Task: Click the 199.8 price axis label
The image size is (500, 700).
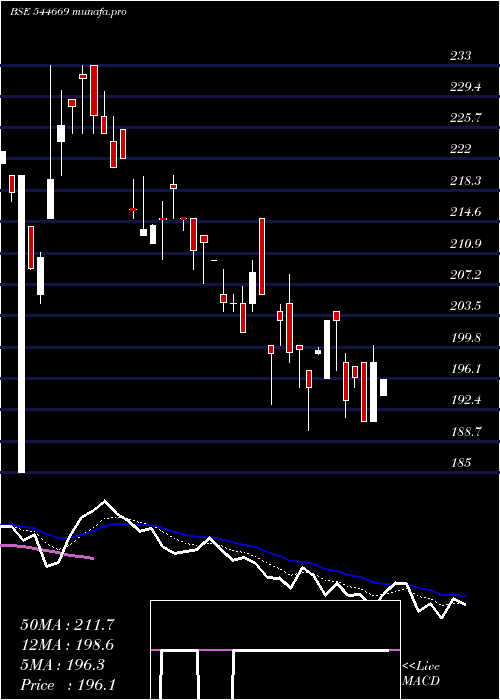Action: [x=466, y=338]
